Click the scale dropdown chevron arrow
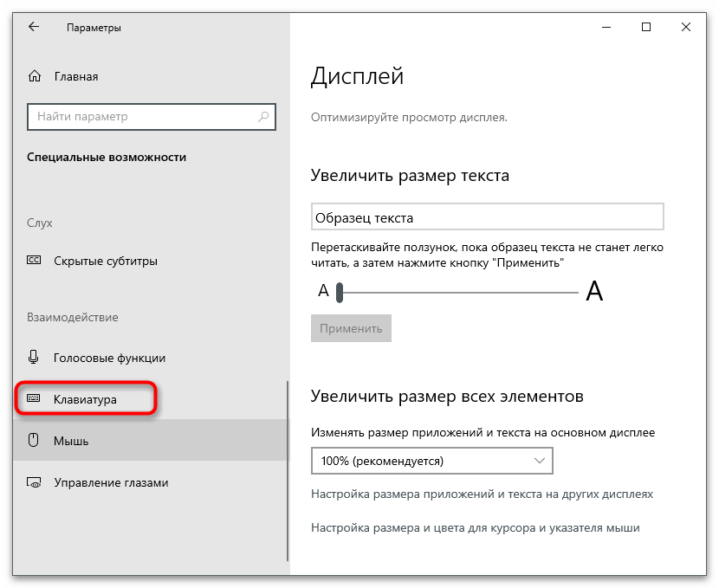This screenshot has height=588, width=719. click(x=539, y=461)
